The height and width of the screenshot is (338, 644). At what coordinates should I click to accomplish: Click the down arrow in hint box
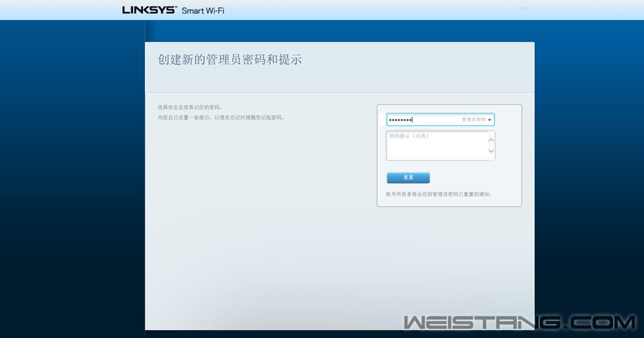pos(490,152)
